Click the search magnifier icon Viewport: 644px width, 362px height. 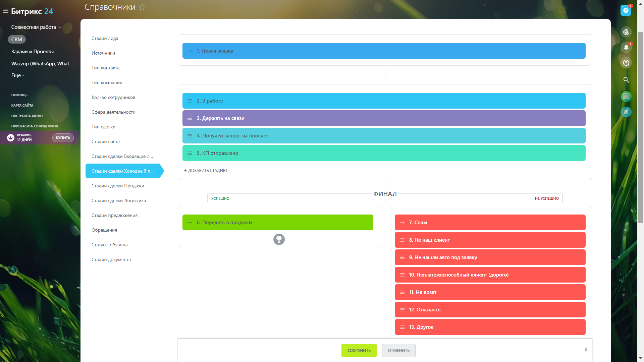coord(626,80)
